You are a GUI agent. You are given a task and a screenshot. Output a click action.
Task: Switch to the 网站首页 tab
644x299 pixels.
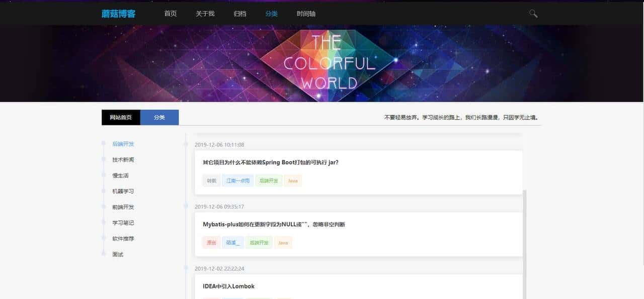[121, 117]
